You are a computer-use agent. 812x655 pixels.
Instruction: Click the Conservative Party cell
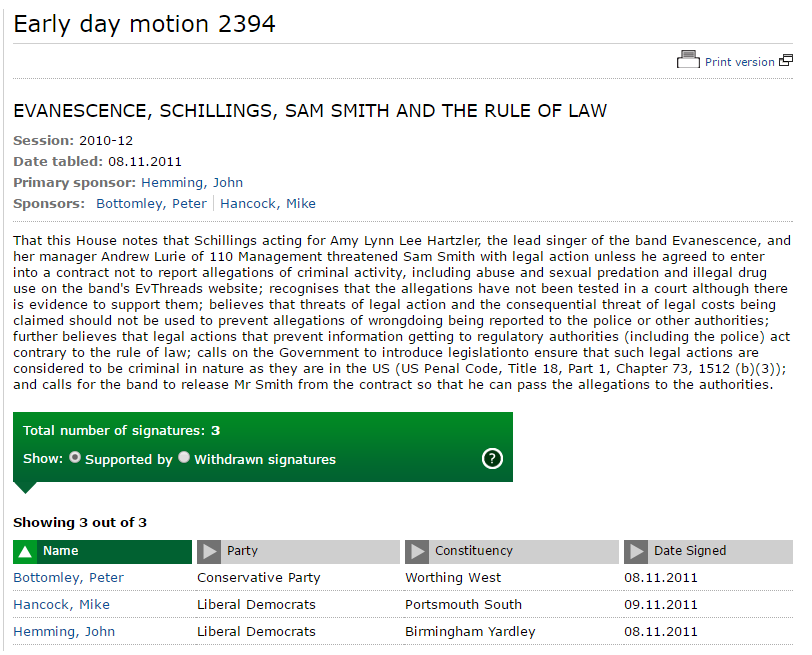click(x=259, y=578)
